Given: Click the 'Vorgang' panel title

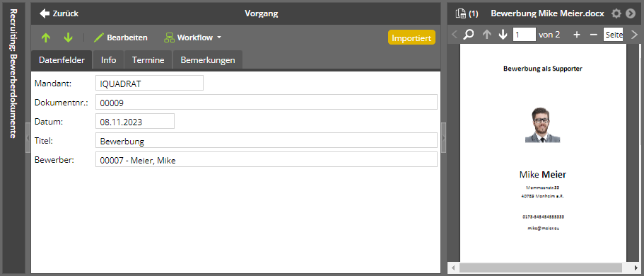Looking at the screenshot, I should click(262, 13).
